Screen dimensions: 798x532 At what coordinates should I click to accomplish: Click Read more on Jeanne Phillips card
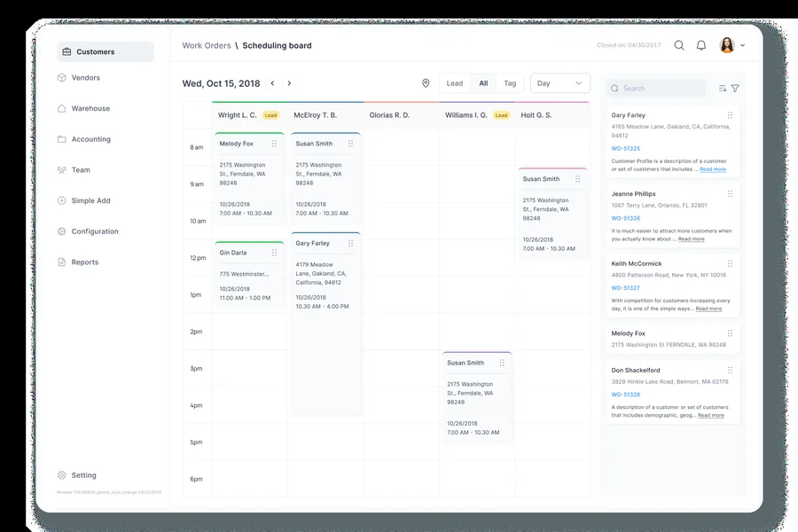(x=691, y=239)
